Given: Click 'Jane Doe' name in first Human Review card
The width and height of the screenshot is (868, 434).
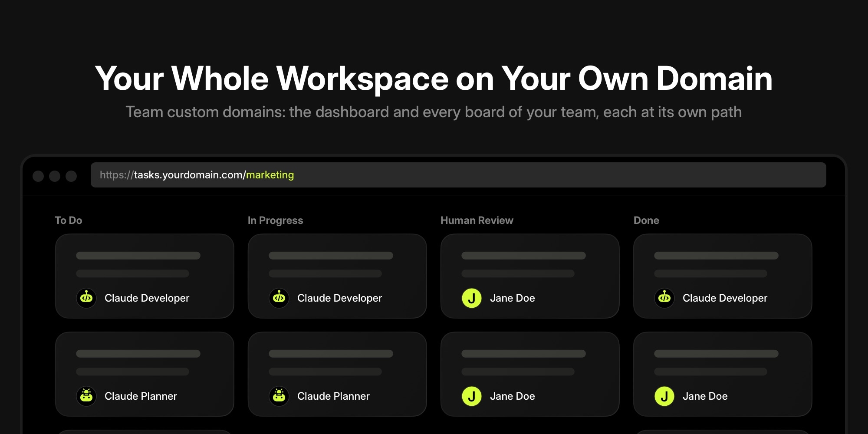Looking at the screenshot, I should pyautogui.click(x=512, y=298).
